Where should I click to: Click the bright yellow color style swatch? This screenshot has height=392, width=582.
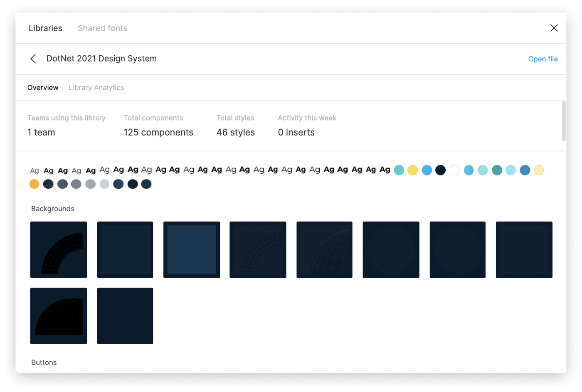pos(412,170)
